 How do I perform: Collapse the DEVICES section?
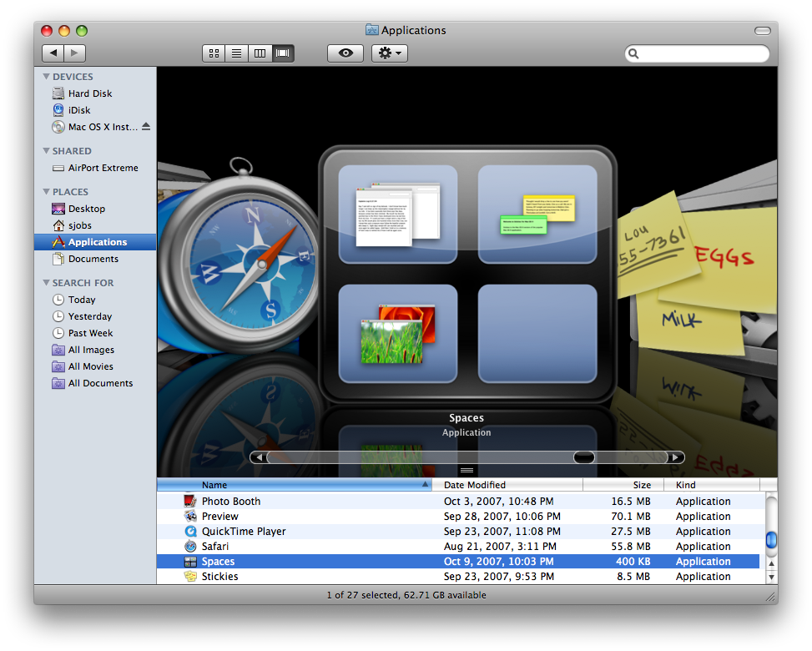46,77
